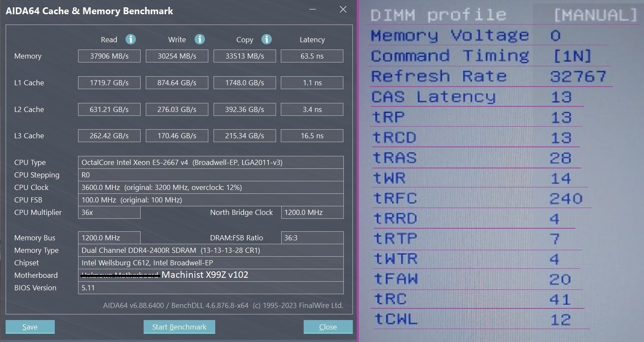Select the tFAW value 20
This screenshot has width=644, height=342.
point(560,280)
